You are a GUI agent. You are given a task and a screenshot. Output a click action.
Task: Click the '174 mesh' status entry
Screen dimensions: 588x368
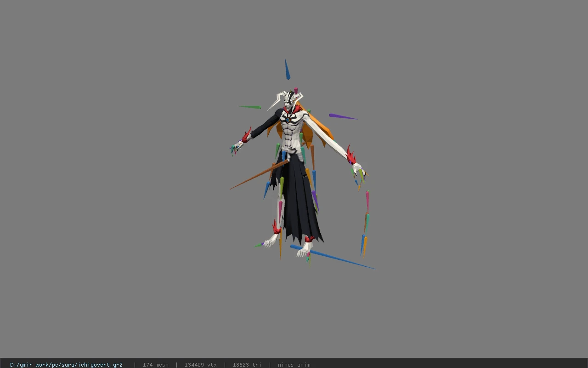[x=155, y=365]
